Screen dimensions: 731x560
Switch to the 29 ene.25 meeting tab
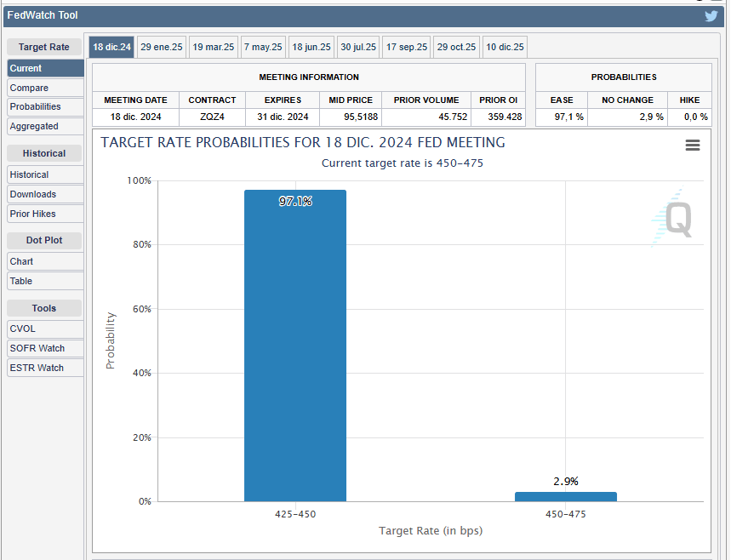tap(162, 47)
